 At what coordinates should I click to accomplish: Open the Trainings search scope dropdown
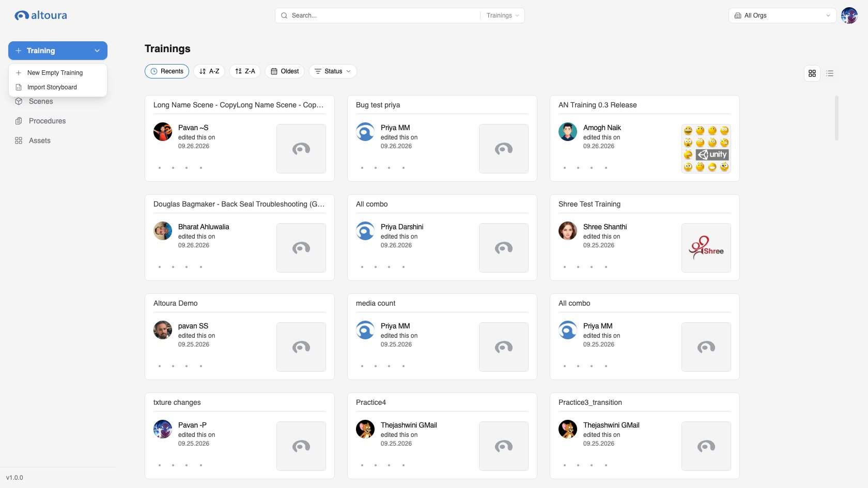pyautogui.click(x=502, y=15)
